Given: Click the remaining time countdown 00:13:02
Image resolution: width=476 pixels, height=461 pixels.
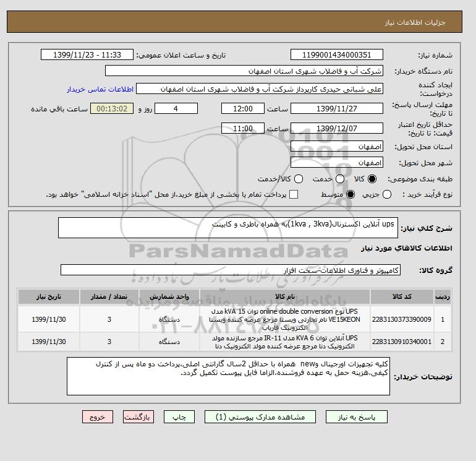Looking at the screenshot, I should coord(112,108).
